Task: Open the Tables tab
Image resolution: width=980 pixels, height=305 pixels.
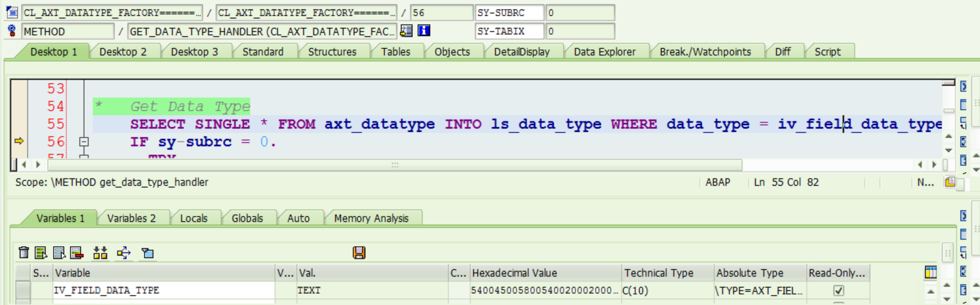Action: (x=395, y=52)
